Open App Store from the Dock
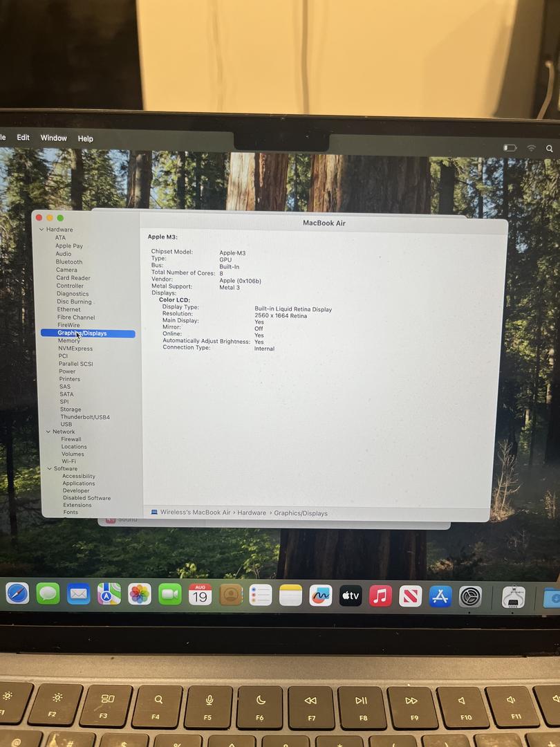560x747 pixels. point(440,596)
